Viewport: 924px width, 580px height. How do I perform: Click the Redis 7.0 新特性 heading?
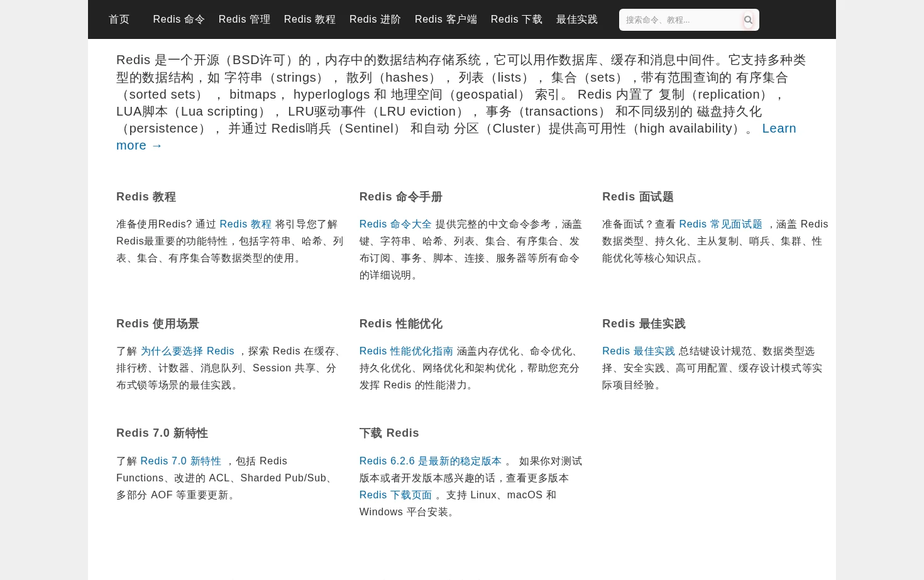(x=162, y=433)
